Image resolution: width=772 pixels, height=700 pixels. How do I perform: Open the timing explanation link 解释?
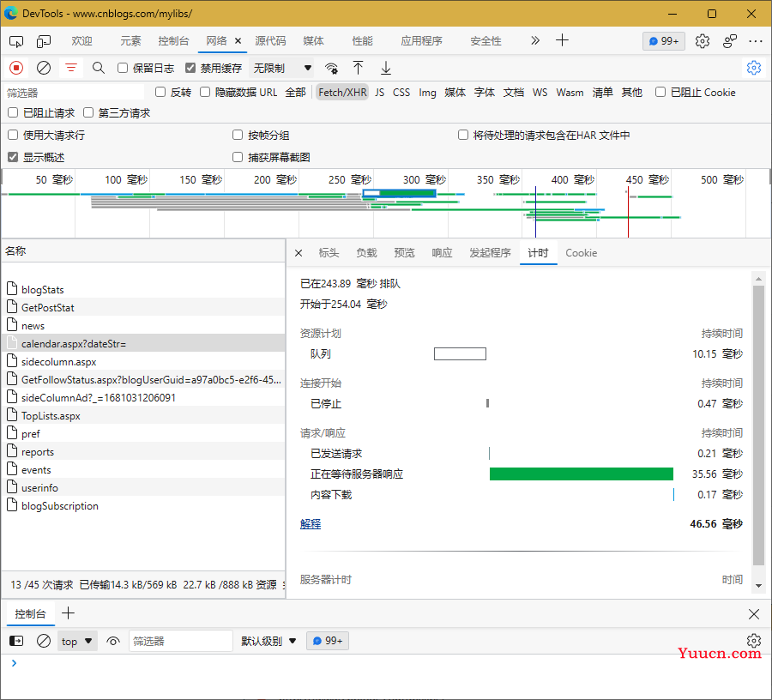click(311, 524)
